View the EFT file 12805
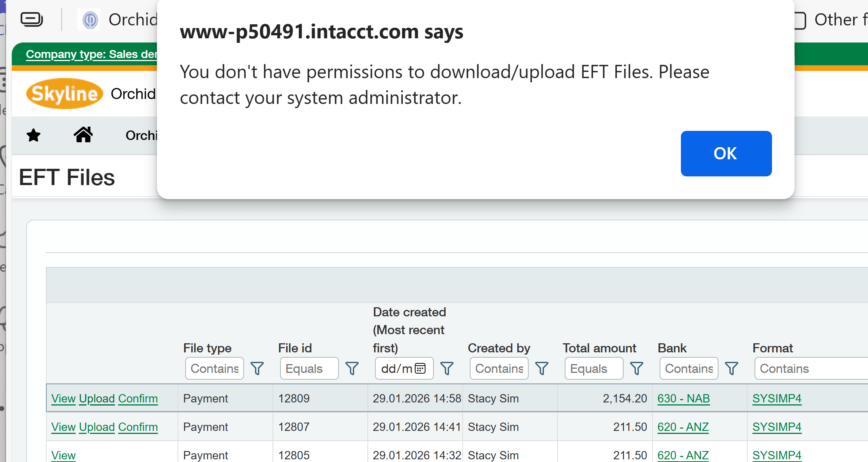 pyautogui.click(x=63, y=455)
